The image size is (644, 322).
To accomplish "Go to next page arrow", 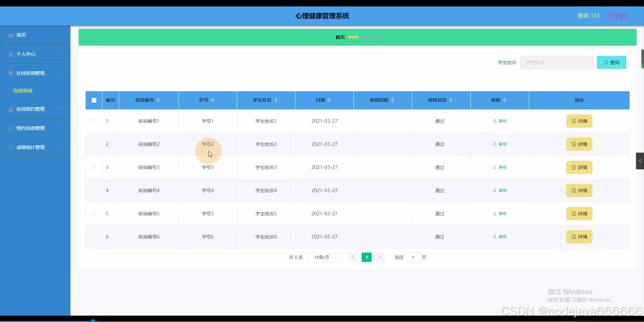I will point(380,257).
